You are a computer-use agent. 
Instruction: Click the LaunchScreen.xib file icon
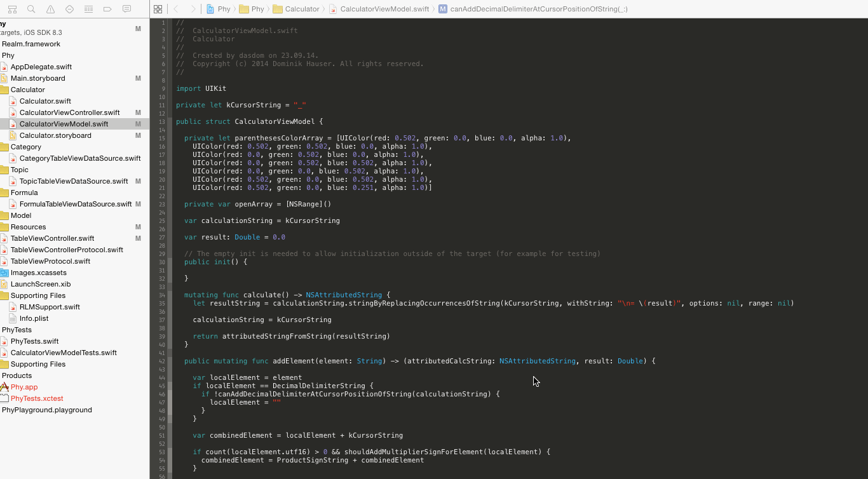[x=4, y=284]
